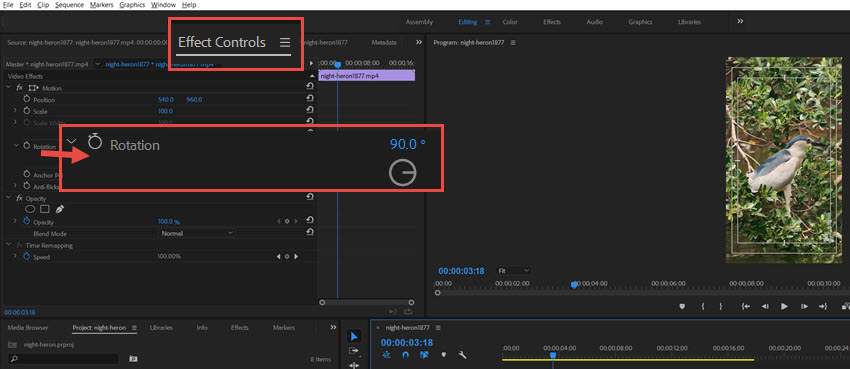Viewport: 850px width, 369px height.
Task: Collapse the Opacity effect group
Action: coord(9,198)
